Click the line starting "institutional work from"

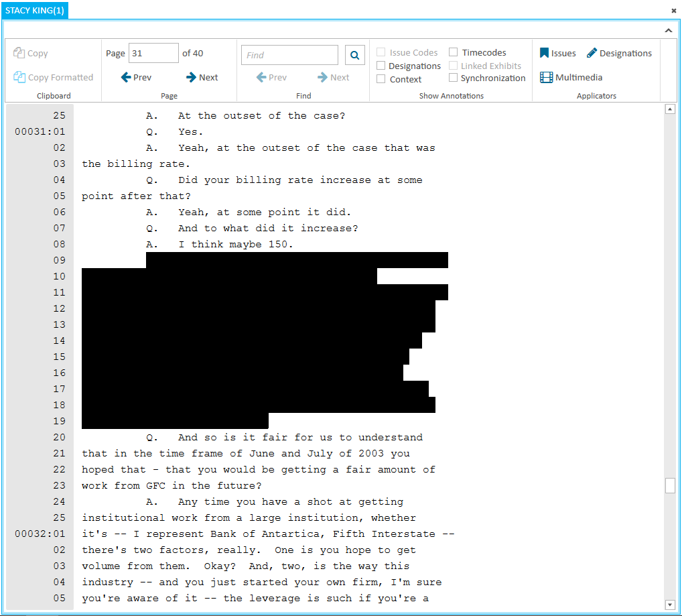pyautogui.click(x=249, y=518)
